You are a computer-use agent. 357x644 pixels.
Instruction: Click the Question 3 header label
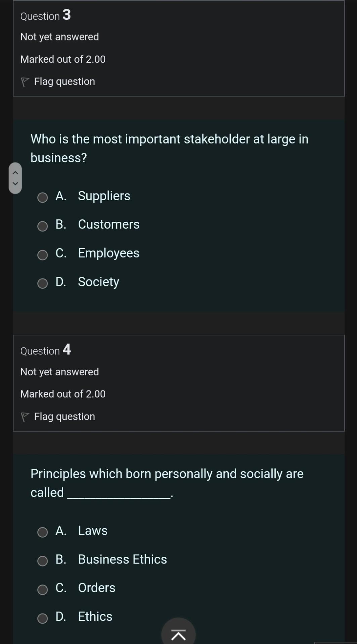pyautogui.click(x=45, y=15)
